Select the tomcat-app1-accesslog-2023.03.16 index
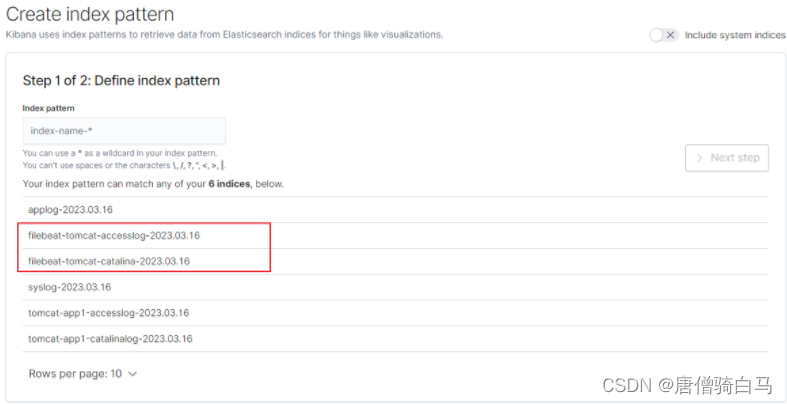This screenshot has width=787, height=404. point(108,313)
